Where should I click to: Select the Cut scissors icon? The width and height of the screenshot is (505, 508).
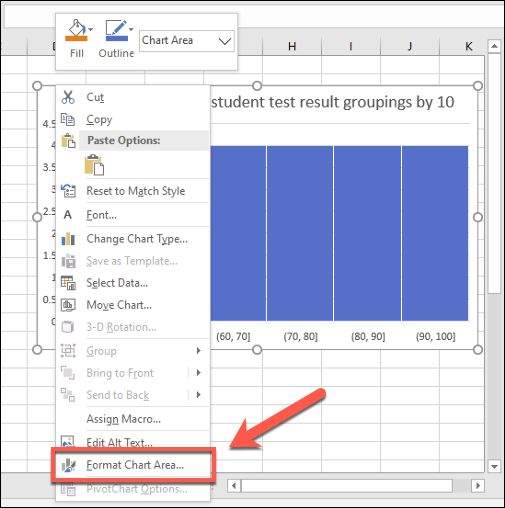click(68, 97)
